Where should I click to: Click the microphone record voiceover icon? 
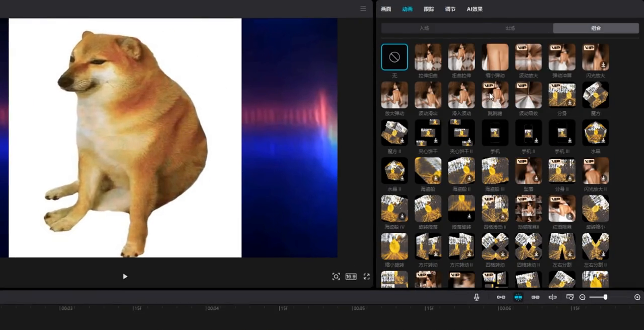pyautogui.click(x=476, y=297)
